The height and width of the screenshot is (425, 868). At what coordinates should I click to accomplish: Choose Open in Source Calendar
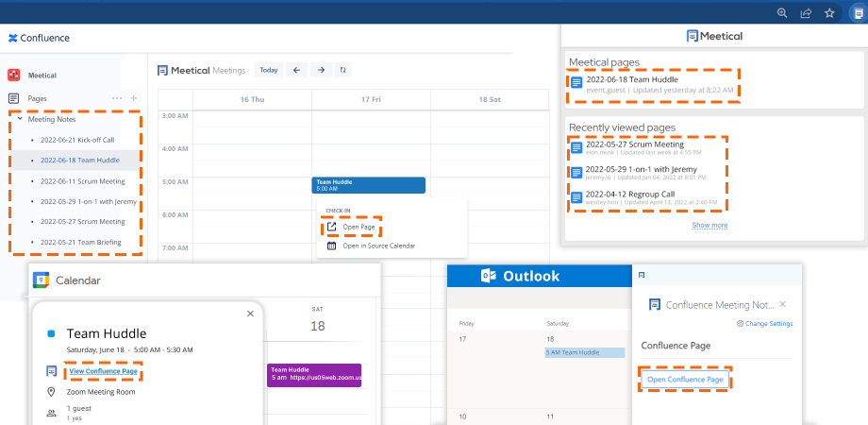tap(378, 246)
